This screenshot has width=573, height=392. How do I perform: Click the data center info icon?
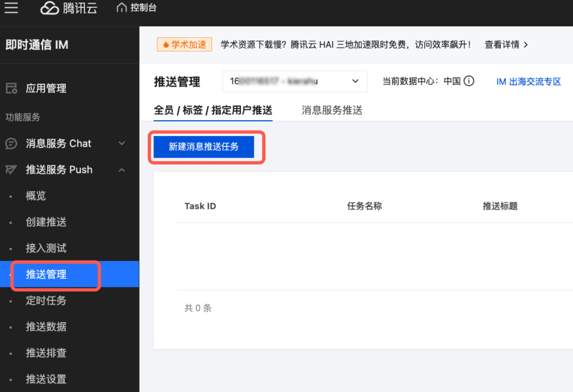(469, 81)
